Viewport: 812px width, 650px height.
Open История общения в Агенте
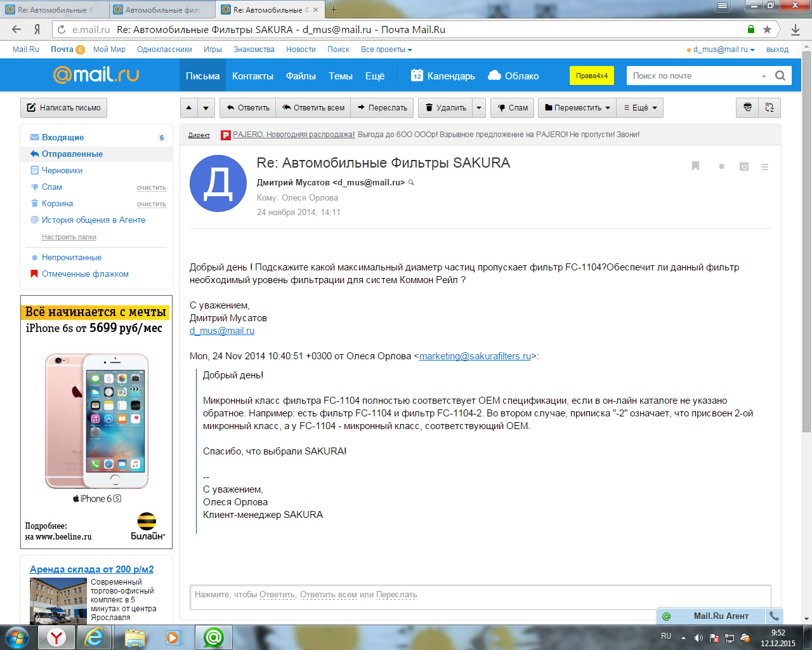[93, 220]
